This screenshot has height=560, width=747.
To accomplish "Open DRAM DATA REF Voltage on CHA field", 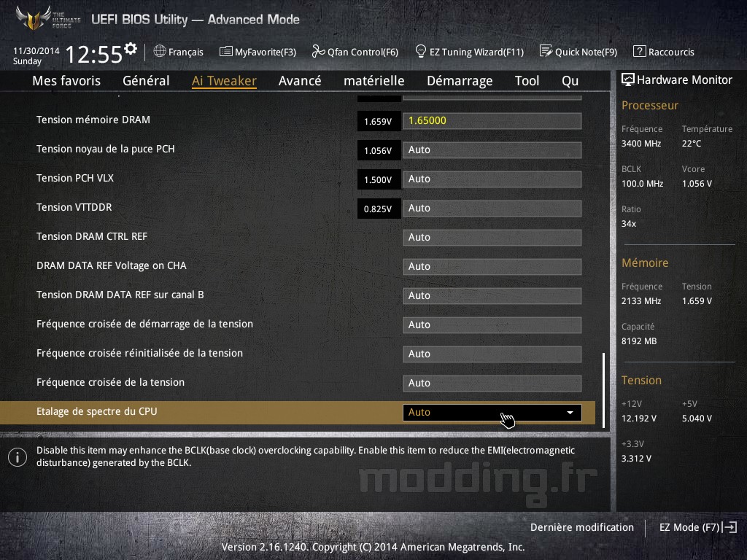I will tap(492, 266).
